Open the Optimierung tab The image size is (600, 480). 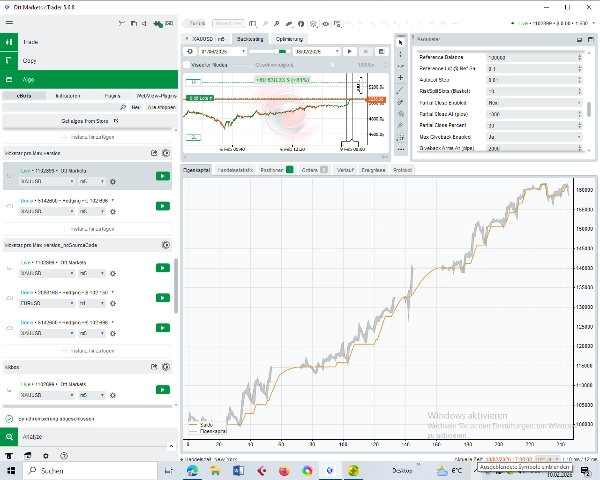[x=289, y=39]
